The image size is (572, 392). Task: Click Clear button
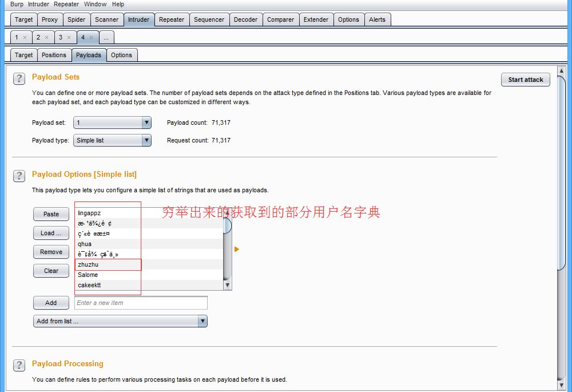[x=51, y=271]
